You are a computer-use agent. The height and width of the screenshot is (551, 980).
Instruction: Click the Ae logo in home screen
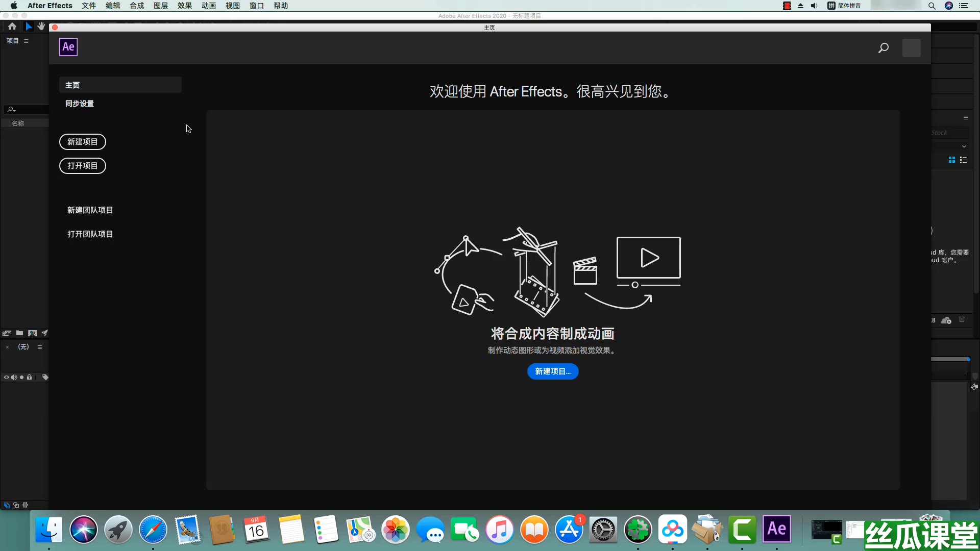[68, 47]
